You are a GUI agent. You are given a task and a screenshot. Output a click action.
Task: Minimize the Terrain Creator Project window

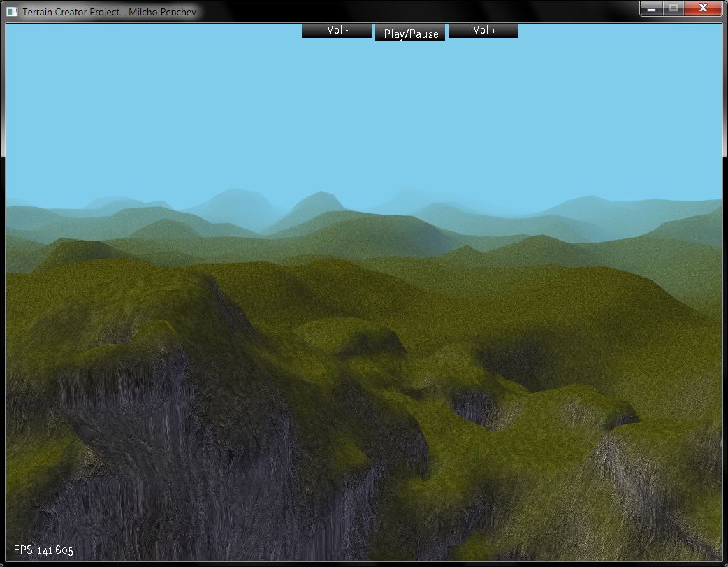(x=651, y=8)
